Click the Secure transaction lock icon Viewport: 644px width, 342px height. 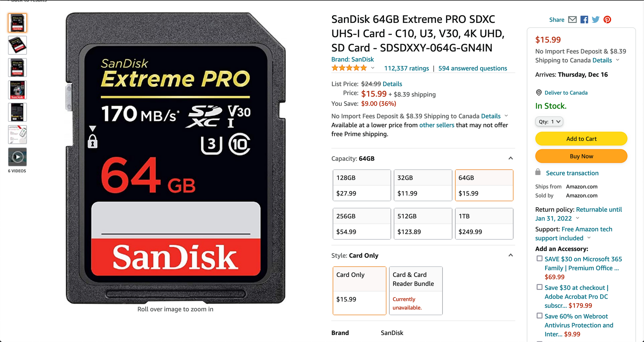[x=538, y=172]
